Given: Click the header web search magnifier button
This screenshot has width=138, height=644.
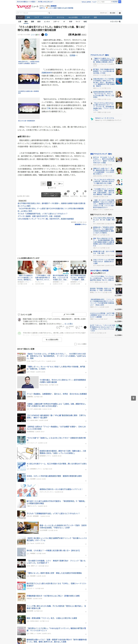Looking at the screenshot, I should (120, 2).
